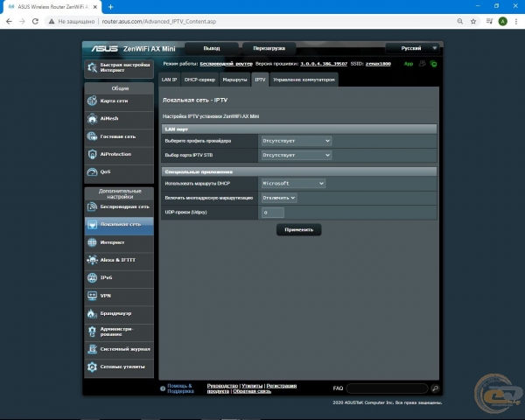Image resolution: width=525 pixels, height=420 pixels.
Task: Open a new Chrome tab
Action: (x=111, y=7)
